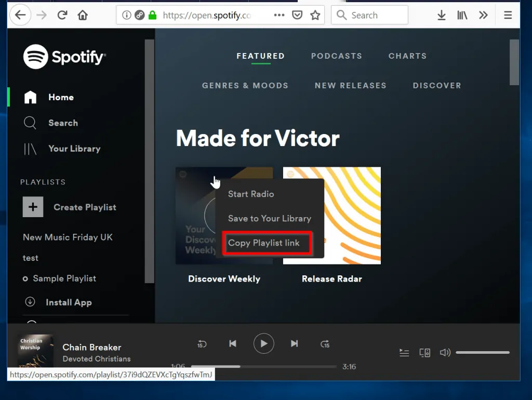Image resolution: width=532 pixels, height=400 pixels.
Task: Choose Start Radio in the context menu
Action: 251,194
